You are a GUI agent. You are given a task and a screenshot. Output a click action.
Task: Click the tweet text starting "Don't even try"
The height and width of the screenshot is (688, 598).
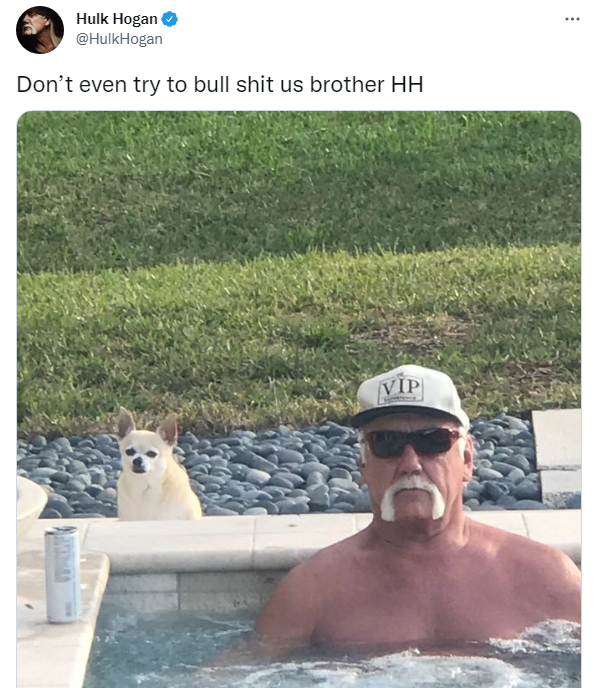pyautogui.click(x=220, y=85)
